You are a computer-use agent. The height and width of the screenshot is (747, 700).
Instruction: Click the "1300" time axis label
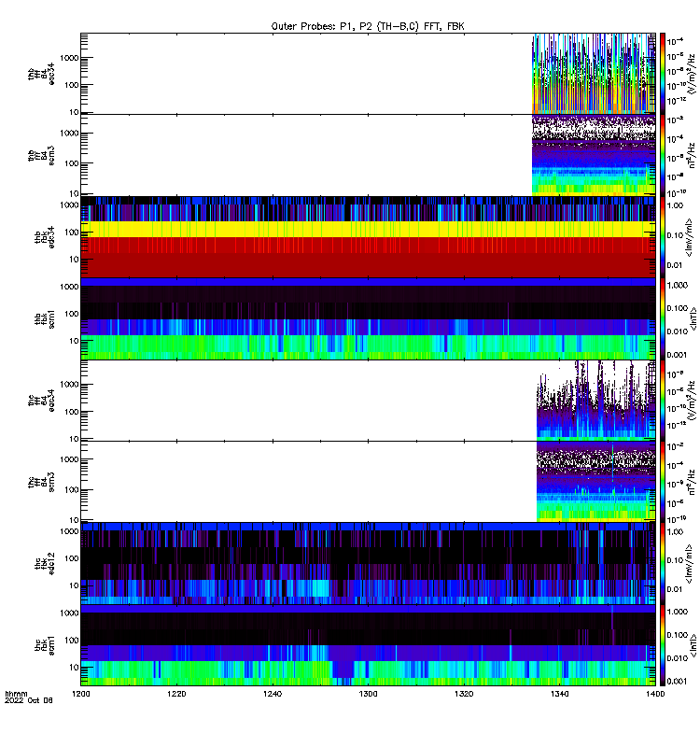pyautogui.click(x=368, y=694)
